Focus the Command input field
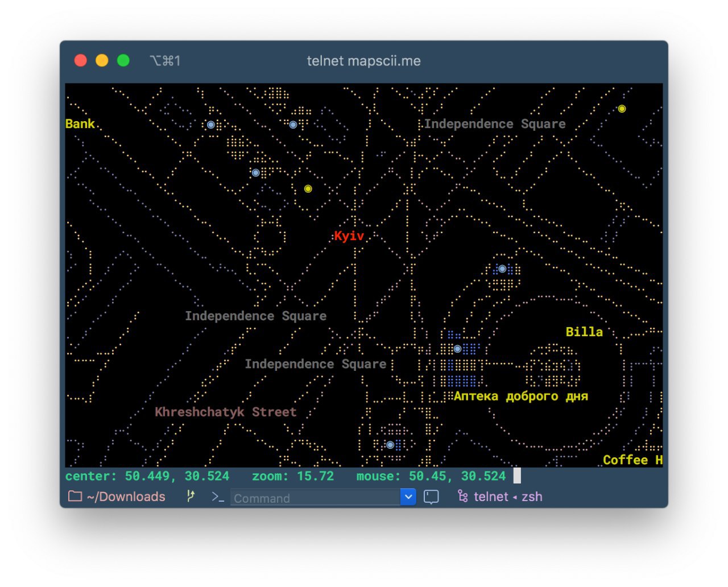728x587 pixels. (316, 498)
